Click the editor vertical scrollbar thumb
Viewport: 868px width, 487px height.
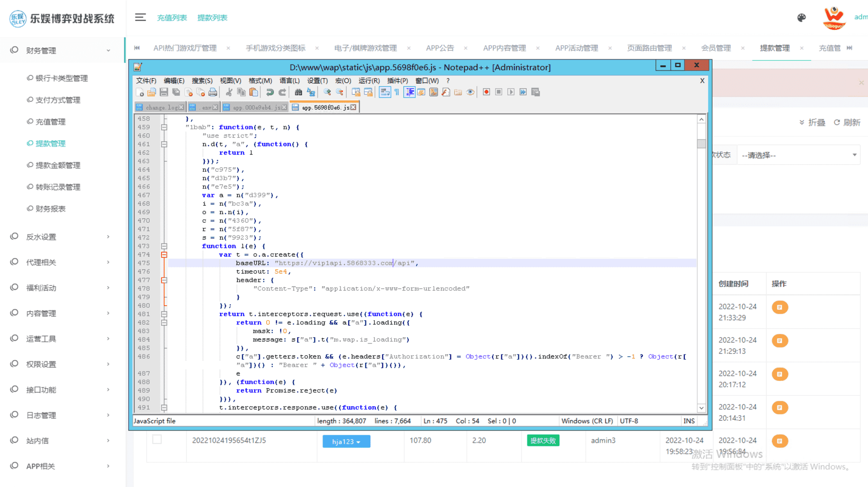701,143
